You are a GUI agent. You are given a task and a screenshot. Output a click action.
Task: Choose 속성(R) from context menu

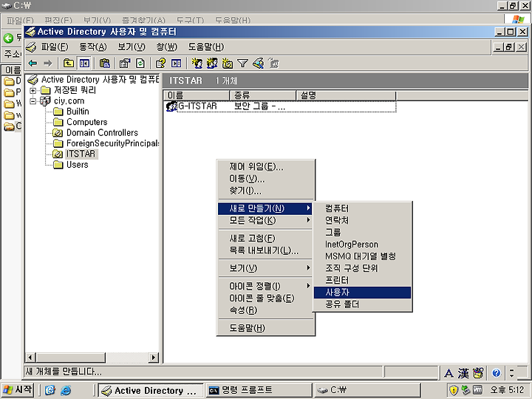click(x=265, y=310)
